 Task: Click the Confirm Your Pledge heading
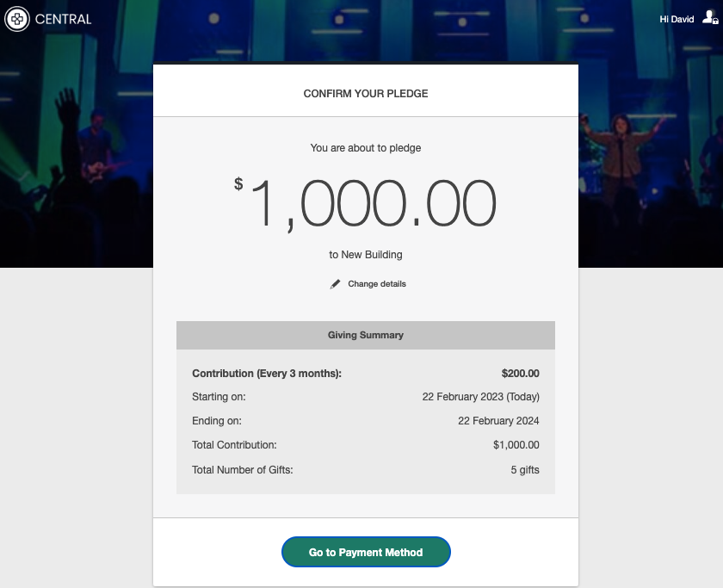[366, 94]
